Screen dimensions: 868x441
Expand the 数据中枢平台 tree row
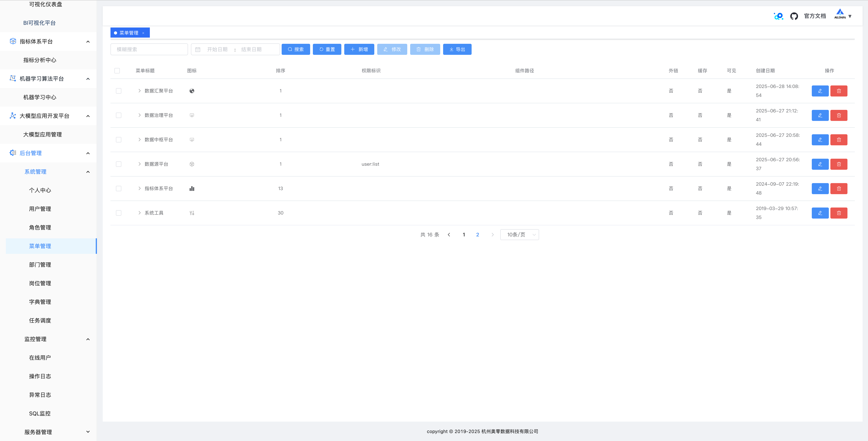[140, 140]
